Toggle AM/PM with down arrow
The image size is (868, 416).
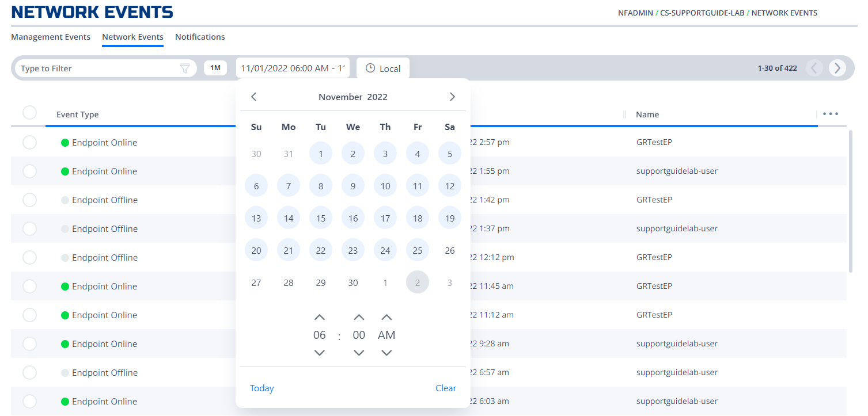tap(386, 353)
